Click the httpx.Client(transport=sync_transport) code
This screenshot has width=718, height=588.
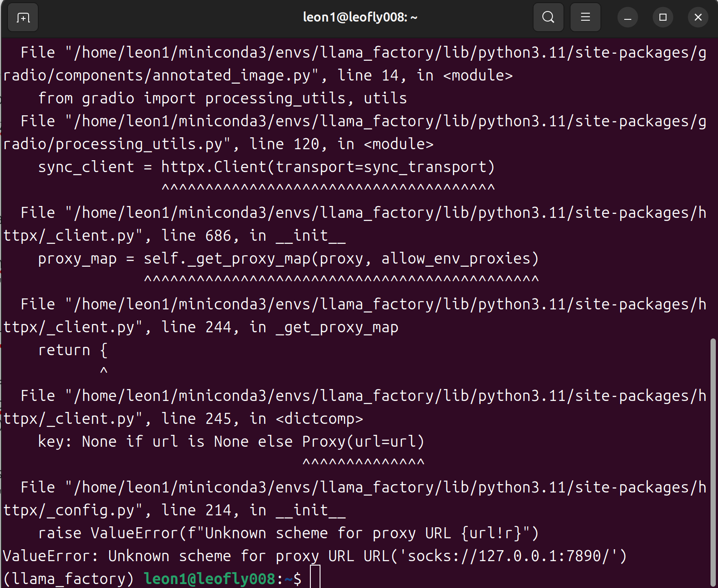[x=328, y=167]
